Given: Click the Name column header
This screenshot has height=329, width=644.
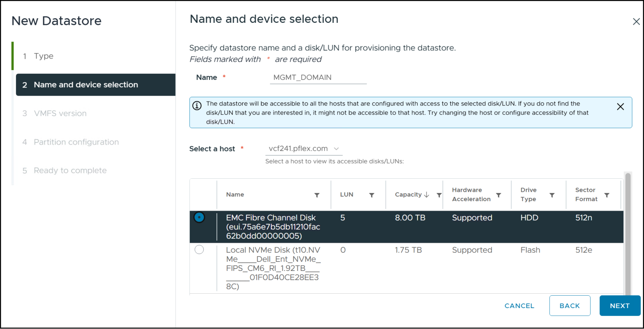Looking at the screenshot, I should coord(235,195).
